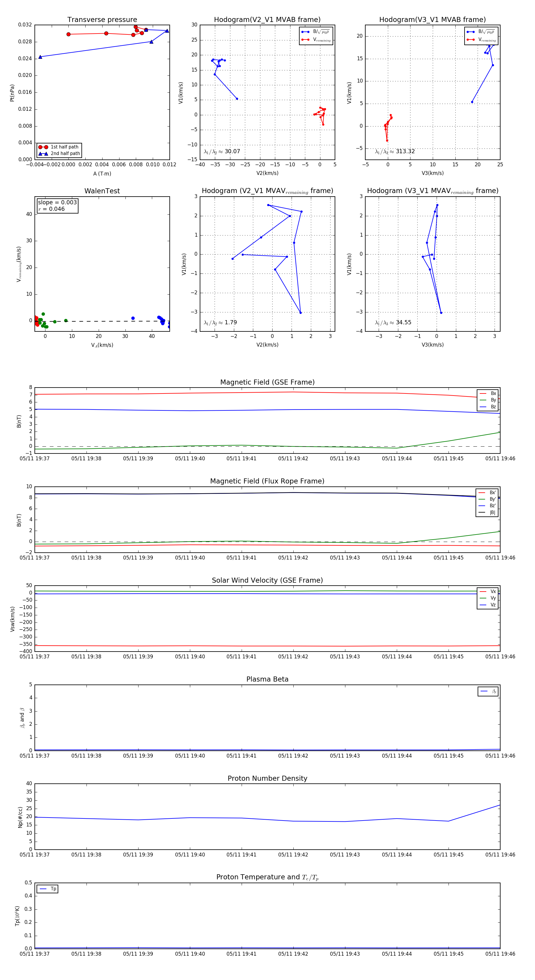Click the leftmost red circle in Transverse pressure
This screenshot has height=980, width=535.
[x=69, y=34]
